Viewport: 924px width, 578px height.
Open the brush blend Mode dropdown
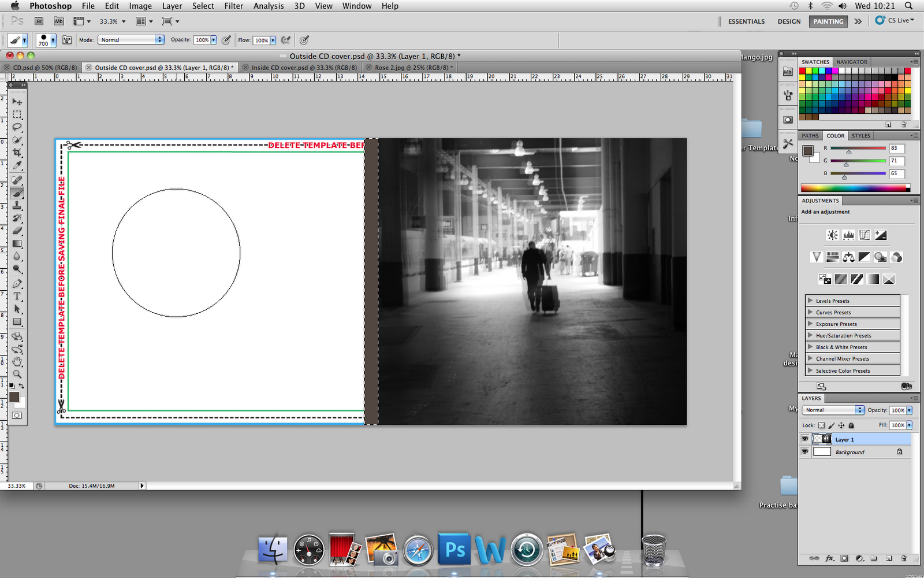click(x=131, y=40)
